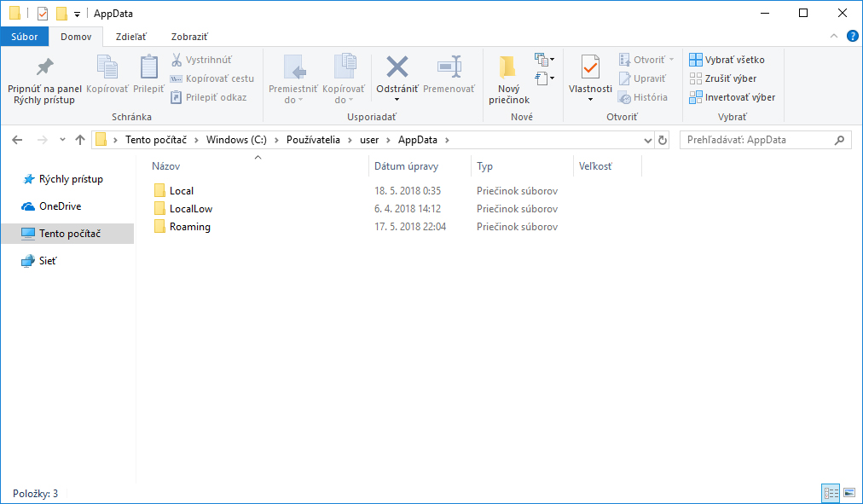Click História in the ribbon
Image resolution: width=863 pixels, height=504 pixels.
(x=643, y=97)
